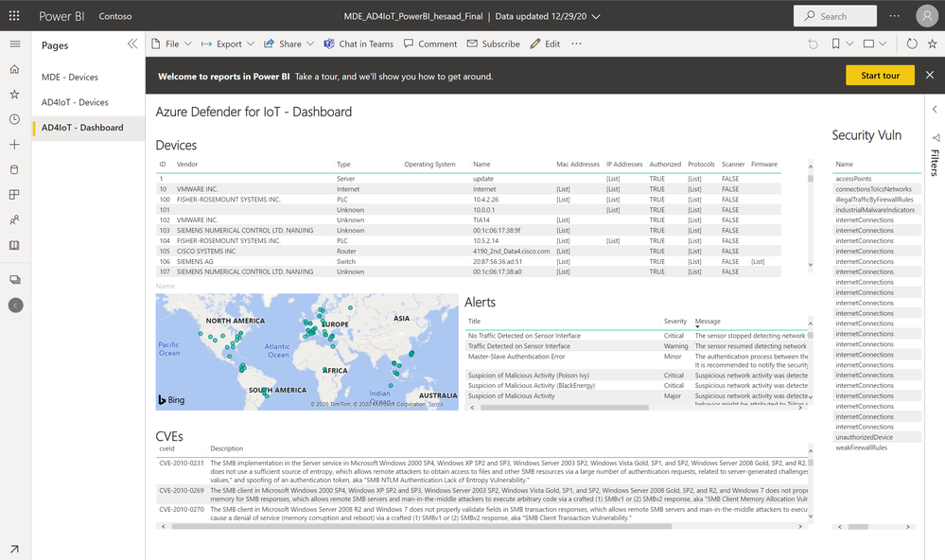Toggle the hamburger navigation menu

(x=15, y=44)
